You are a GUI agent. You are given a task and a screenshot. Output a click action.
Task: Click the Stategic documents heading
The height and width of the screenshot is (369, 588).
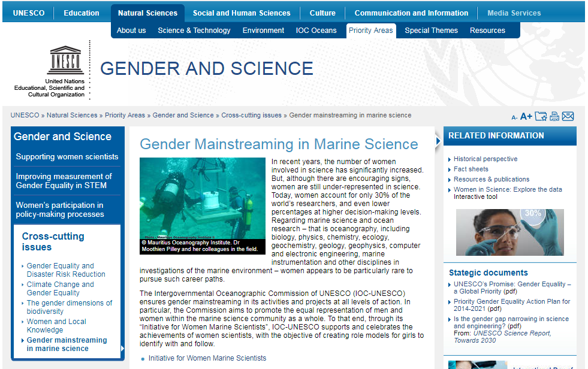[489, 273]
